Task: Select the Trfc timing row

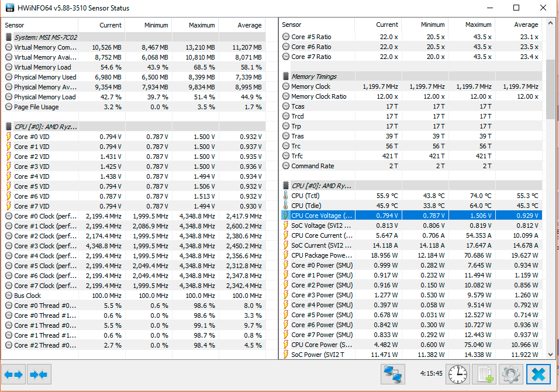Action: [412, 156]
